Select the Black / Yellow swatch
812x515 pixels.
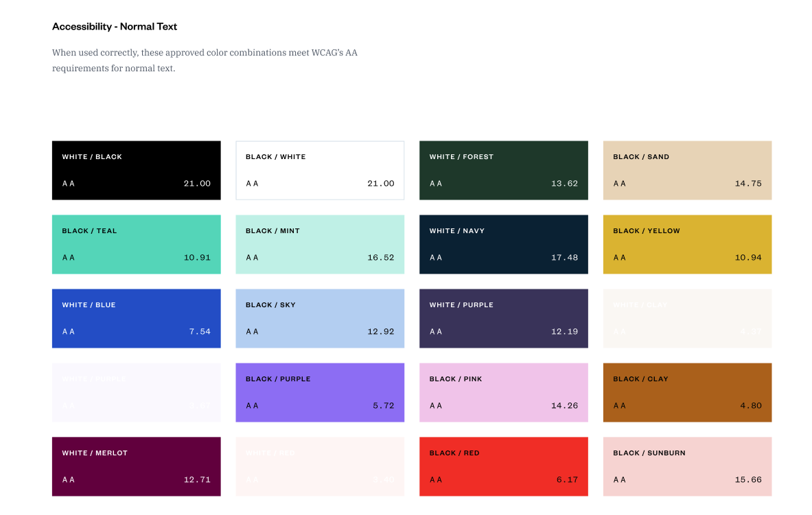687,244
